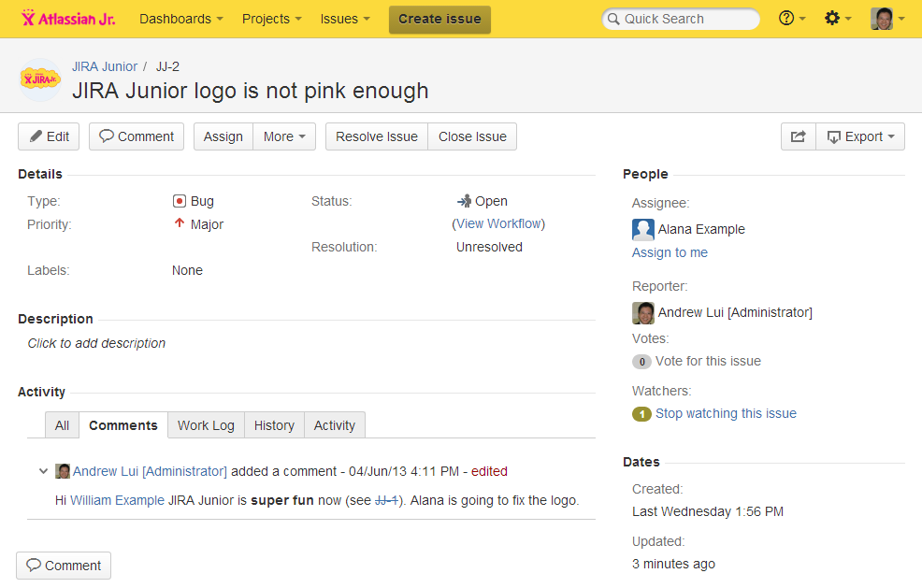Click Vote for this issue

(708, 361)
